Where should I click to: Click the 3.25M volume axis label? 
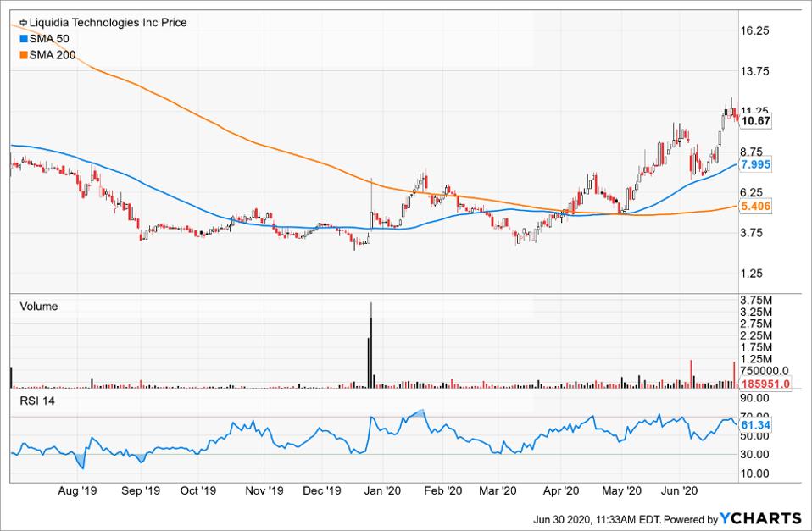coord(757,312)
